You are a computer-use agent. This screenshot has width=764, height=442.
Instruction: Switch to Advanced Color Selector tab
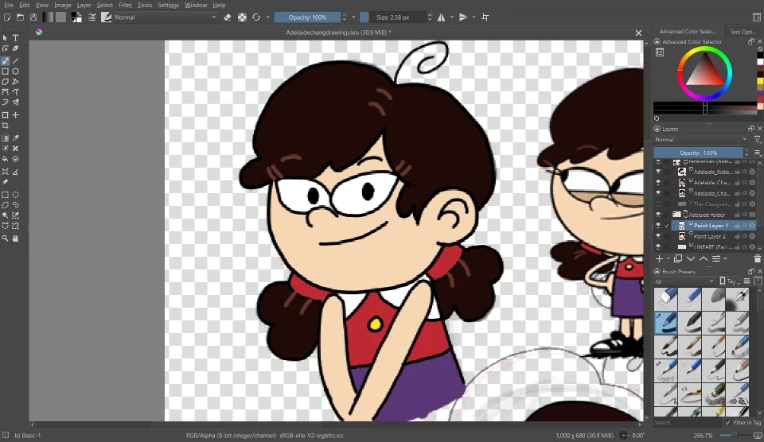pyautogui.click(x=688, y=32)
